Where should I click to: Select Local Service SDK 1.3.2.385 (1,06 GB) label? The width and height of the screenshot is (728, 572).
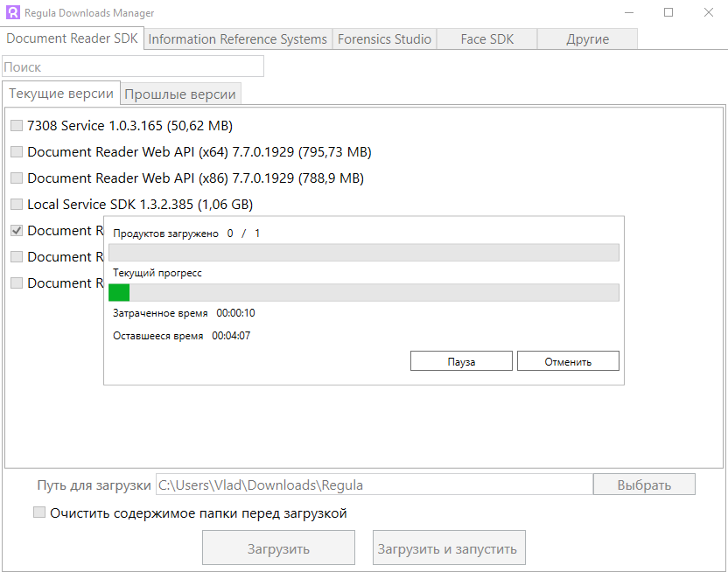tap(140, 204)
